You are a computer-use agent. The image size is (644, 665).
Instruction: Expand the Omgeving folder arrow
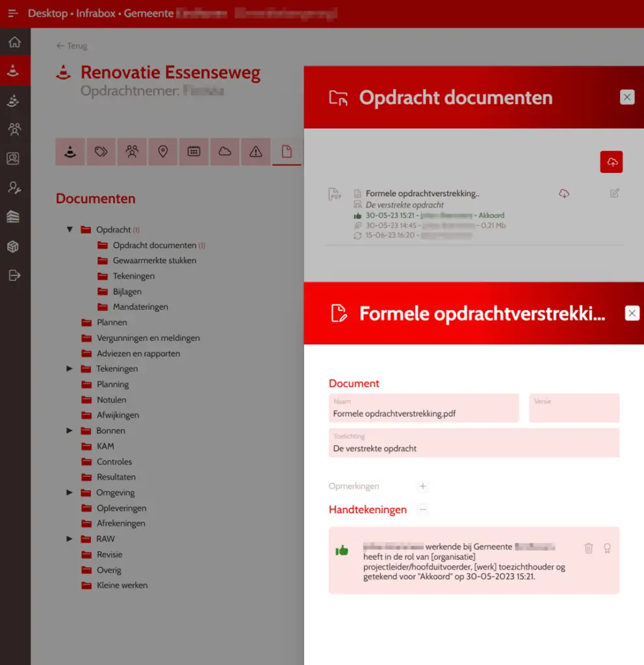click(x=70, y=492)
